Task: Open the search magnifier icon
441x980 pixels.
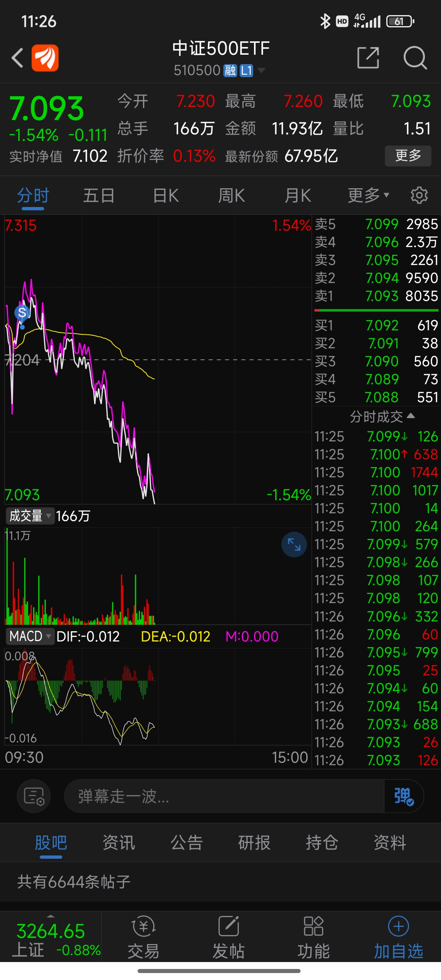Action: click(x=415, y=58)
